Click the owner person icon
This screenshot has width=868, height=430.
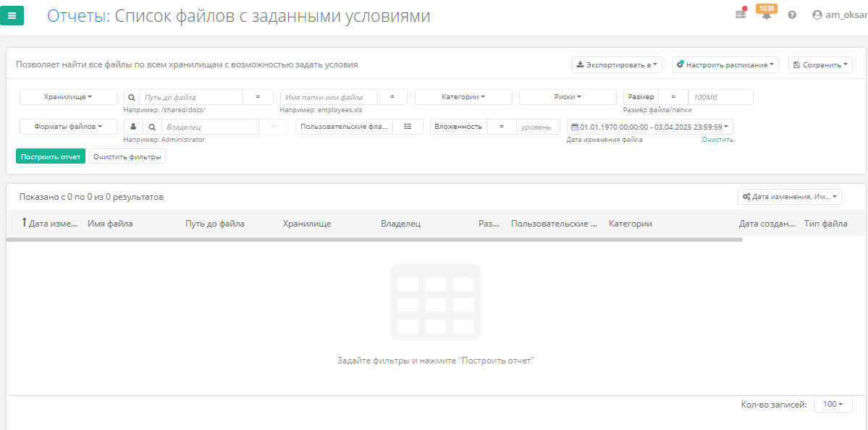click(133, 127)
